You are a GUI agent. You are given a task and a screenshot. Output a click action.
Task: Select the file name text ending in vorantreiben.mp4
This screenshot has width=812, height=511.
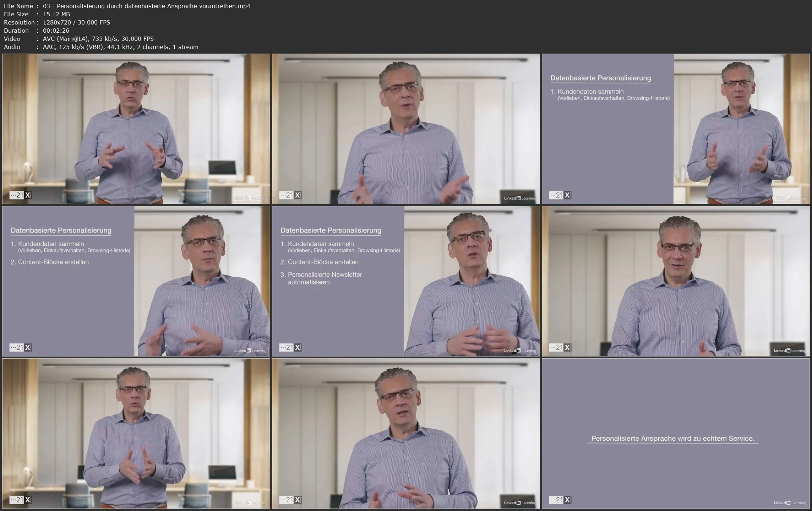(x=146, y=6)
